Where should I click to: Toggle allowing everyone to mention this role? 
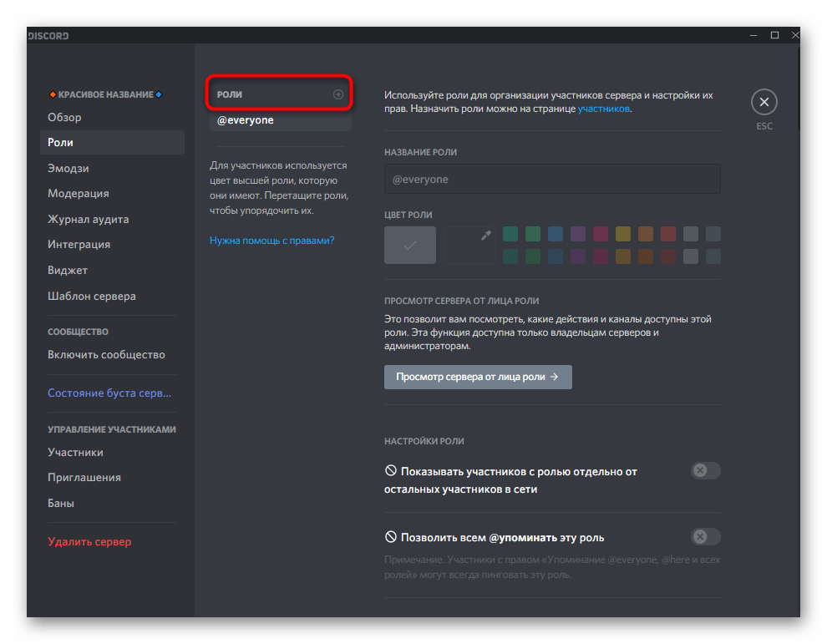click(705, 536)
